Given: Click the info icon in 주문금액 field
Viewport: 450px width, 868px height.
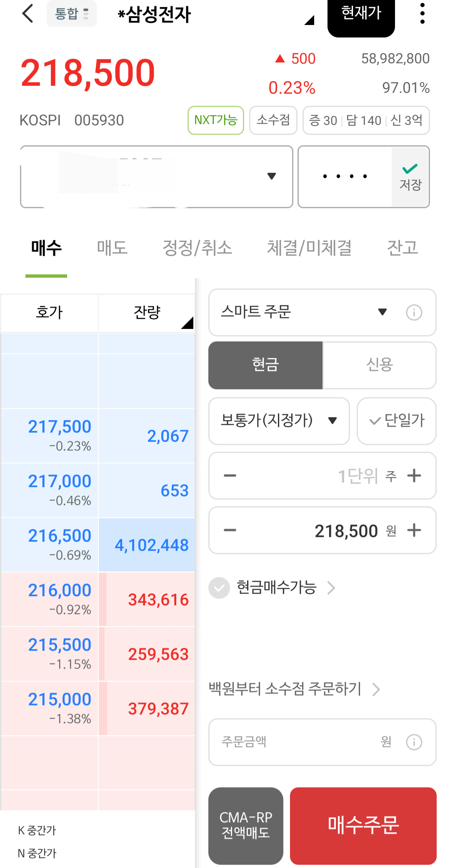Looking at the screenshot, I should point(414,742).
